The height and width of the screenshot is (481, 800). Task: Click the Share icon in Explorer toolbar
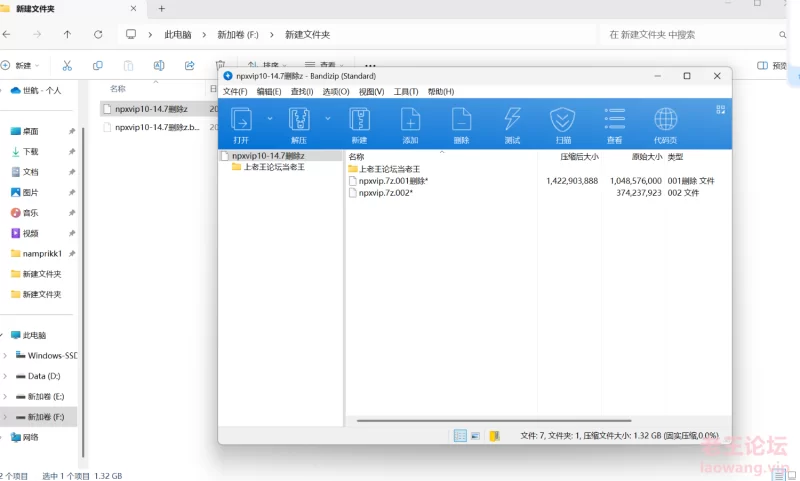189,65
